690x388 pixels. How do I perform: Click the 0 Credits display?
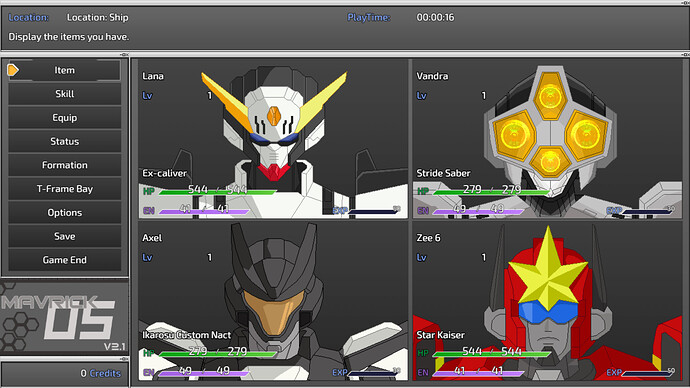coord(101,373)
